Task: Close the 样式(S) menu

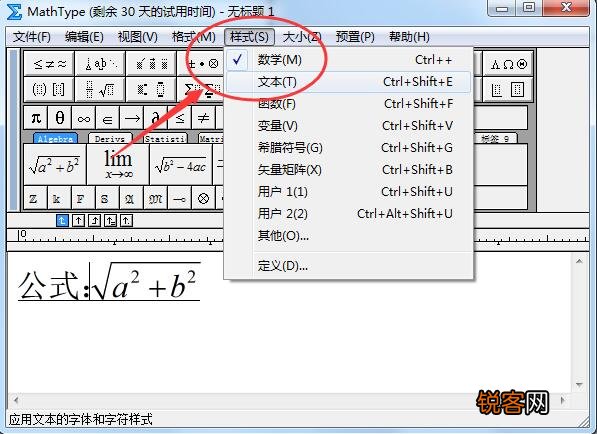Action: [249, 37]
